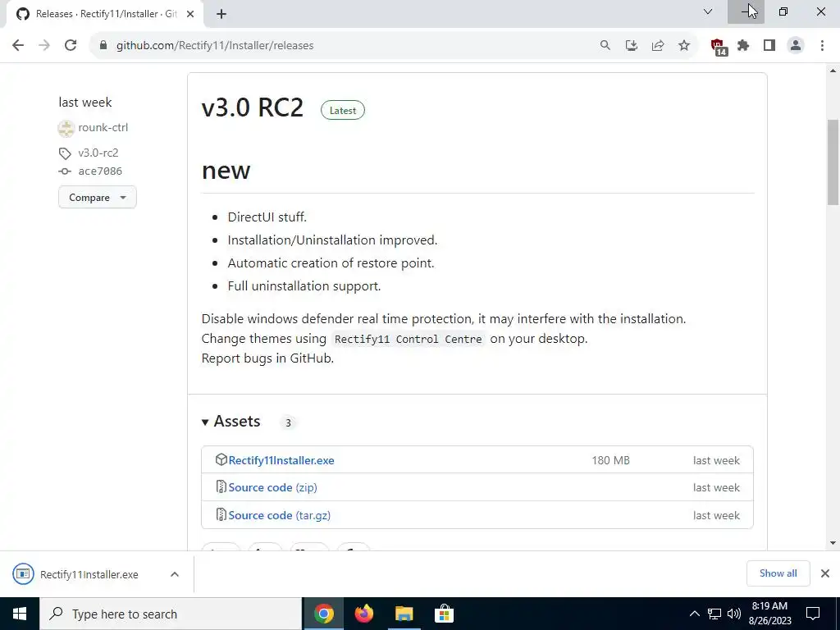Screen dimensions: 840x630
Task: Open Chrome's three-dot menu
Action: click(x=822, y=46)
